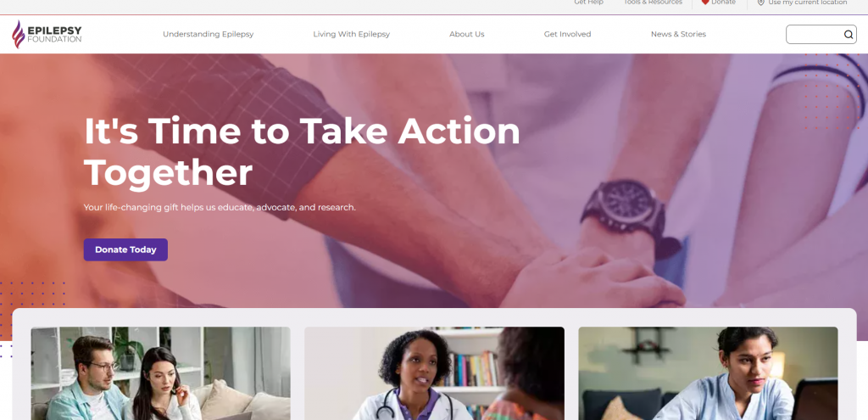The image size is (868, 420).
Task: Click the red heart Donate icon
Action: (704, 3)
